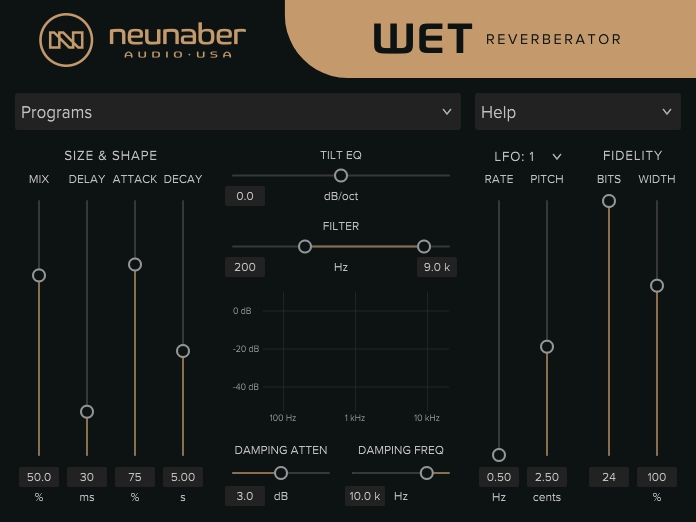This screenshot has width=696, height=522.
Task: Click the TILT EQ value field 0.0
Action: point(245,196)
